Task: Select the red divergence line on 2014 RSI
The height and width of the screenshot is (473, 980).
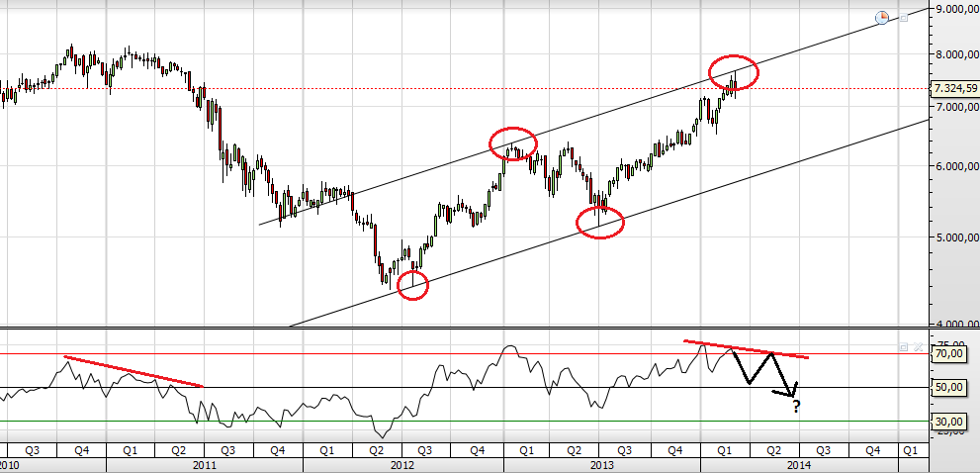Action: 747,349
